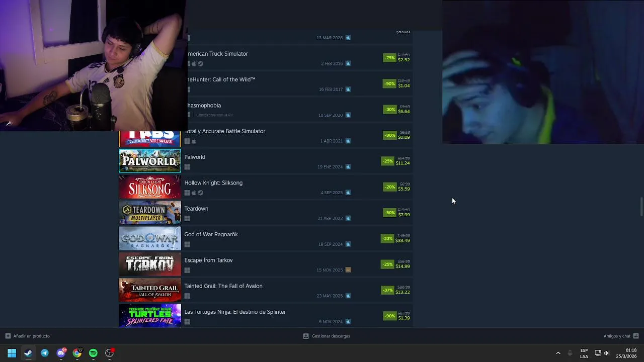Click the -90% $1.39 price for Las Tortugas Ninja
The image size is (644, 362).
[396, 316]
